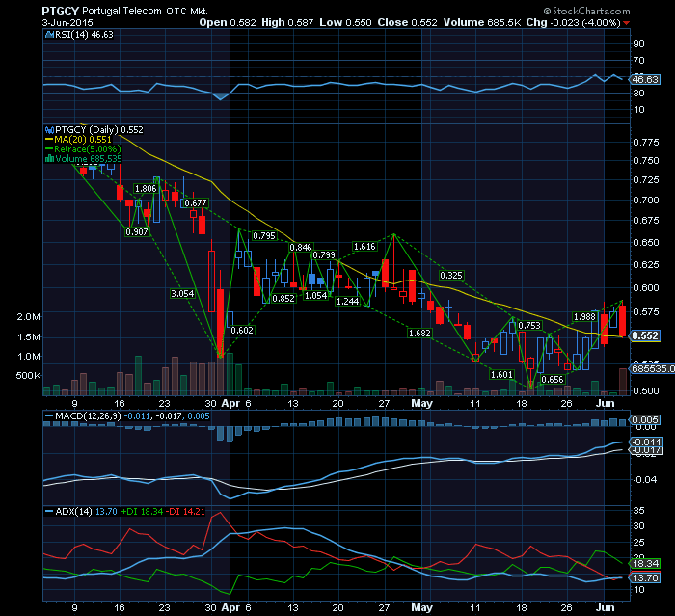Screen dimensions: 675x616
Task: Click the 0.753 retracement label
Action: coord(529,326)
